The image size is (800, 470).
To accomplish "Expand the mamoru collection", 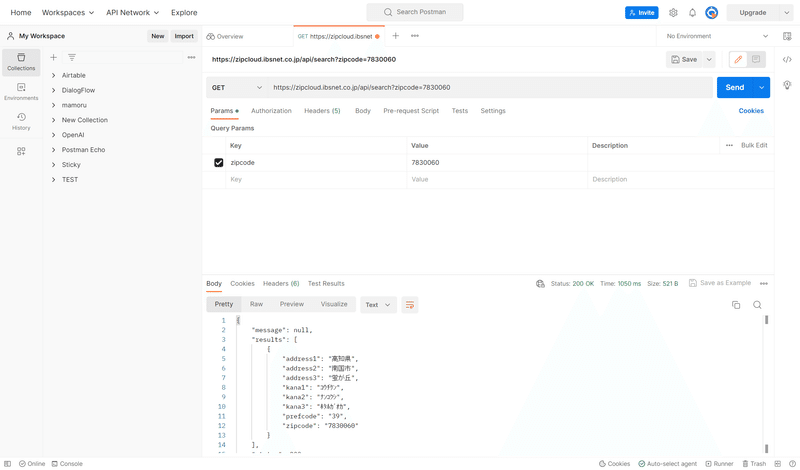I will [54, 105].
